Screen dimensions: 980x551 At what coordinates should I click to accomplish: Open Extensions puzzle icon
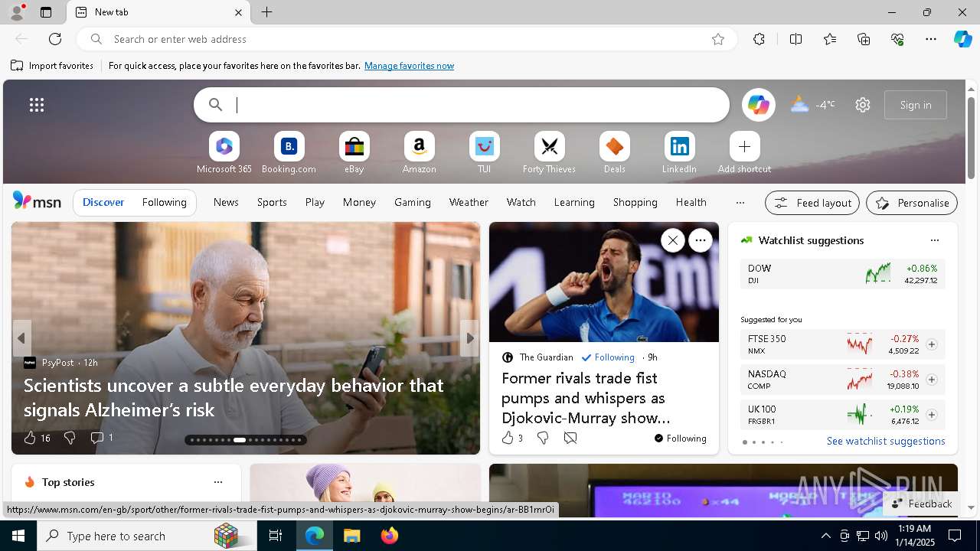(759, 39)
